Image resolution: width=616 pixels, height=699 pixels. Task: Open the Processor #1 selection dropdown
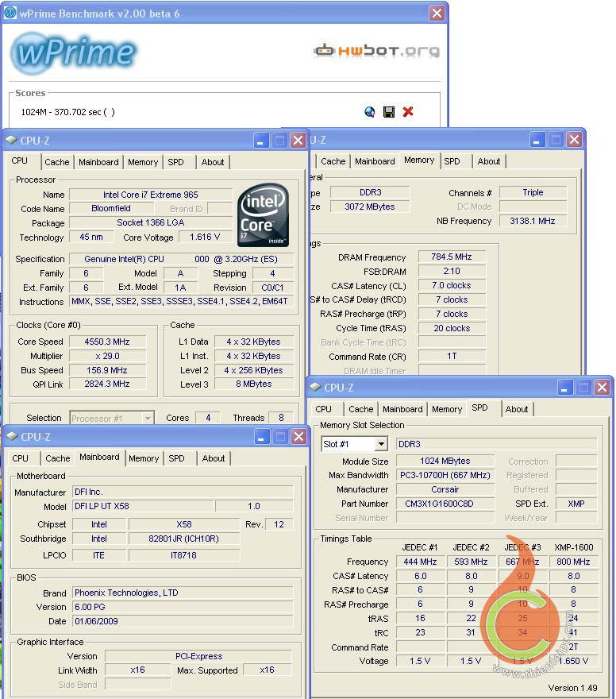point(148,418)
